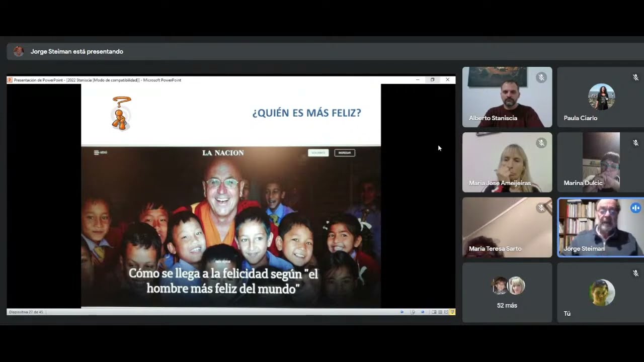Click Diapositiva 27 de 45 status text

[26, 312]
